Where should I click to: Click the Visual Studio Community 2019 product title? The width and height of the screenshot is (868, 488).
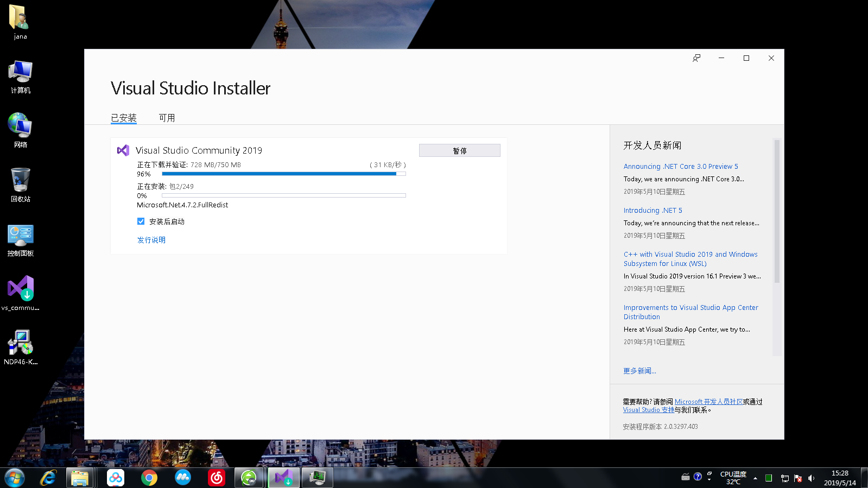tap(199, 150)
